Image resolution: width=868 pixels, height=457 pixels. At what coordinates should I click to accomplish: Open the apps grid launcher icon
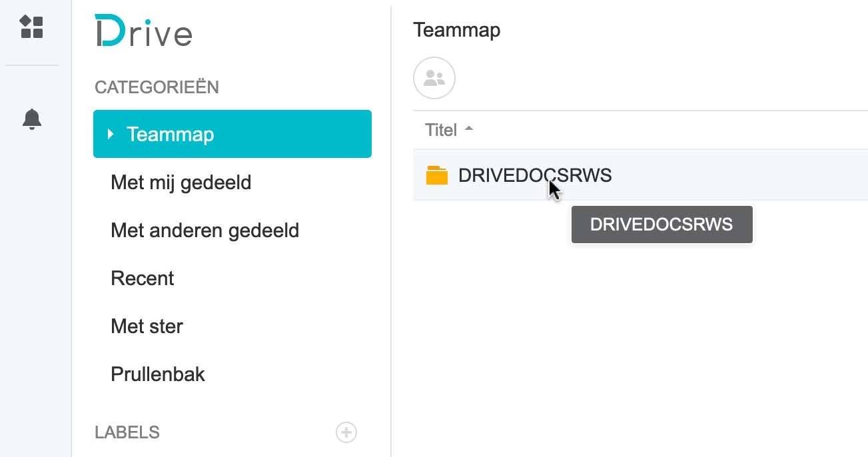pyautogui.click(x=31, y=27)
